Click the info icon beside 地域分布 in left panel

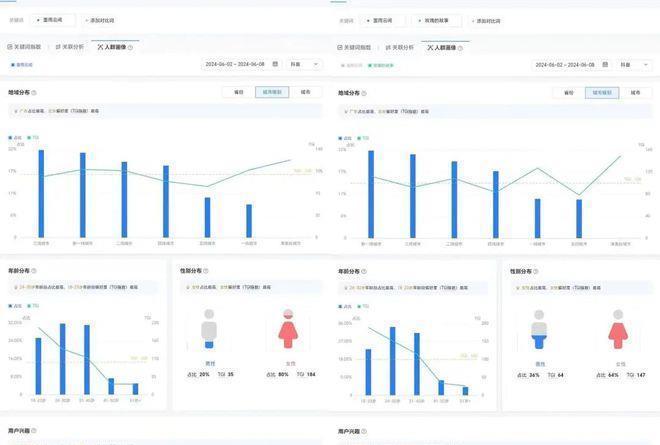tap(35, 92)
